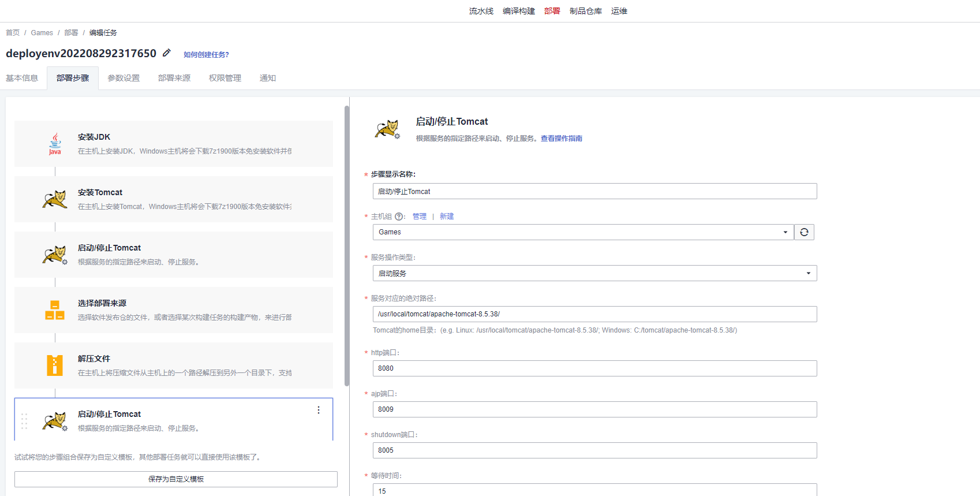Refresh the host group list
Image resolution: width=980 pixels, height=496 pixels.
[x=804, y=232]
